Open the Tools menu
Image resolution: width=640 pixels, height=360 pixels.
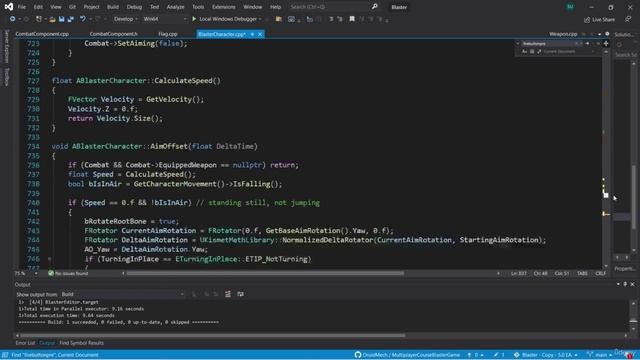tap(198, 7)
